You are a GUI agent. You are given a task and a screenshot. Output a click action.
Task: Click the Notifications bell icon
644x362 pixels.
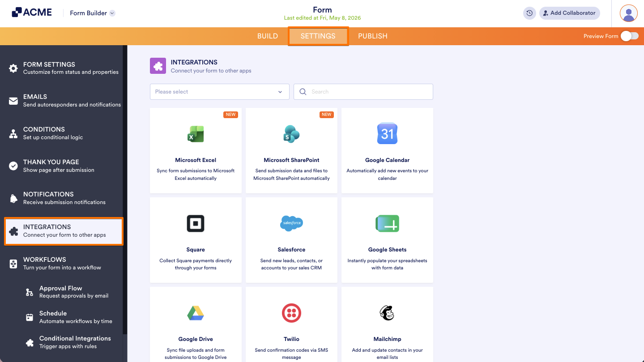13,198
